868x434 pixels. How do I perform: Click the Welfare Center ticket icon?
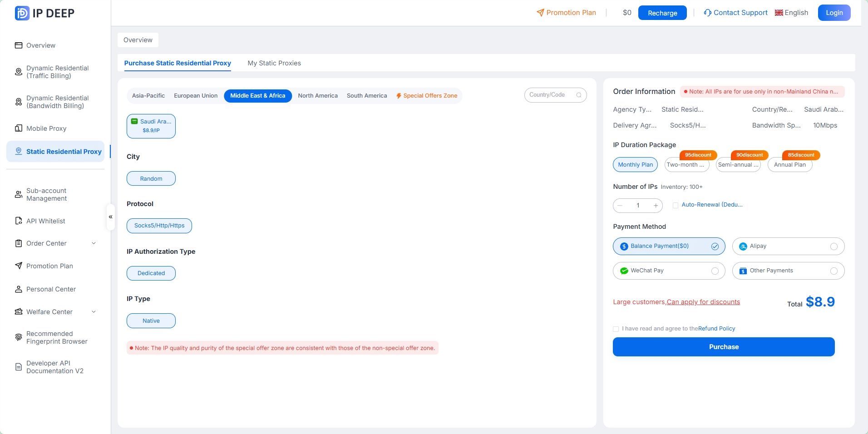[x=19, y=312]
